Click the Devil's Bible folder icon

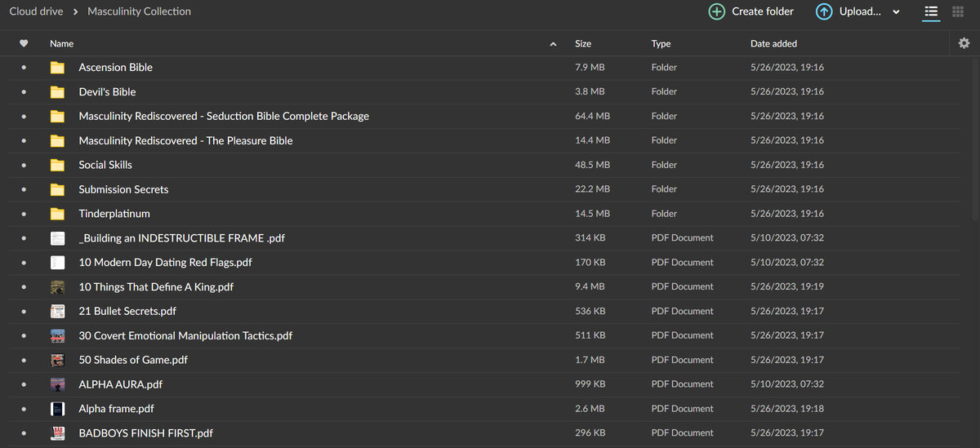click(x=57, y=92)
